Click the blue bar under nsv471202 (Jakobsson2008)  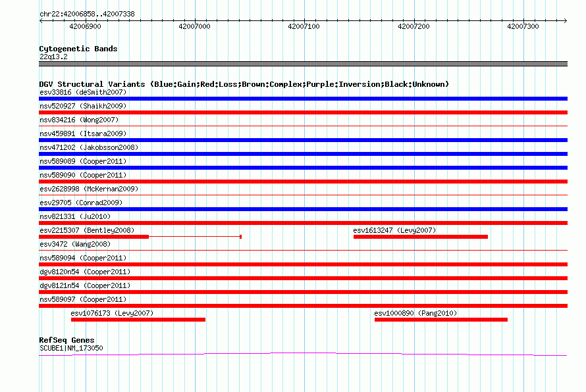303,154
